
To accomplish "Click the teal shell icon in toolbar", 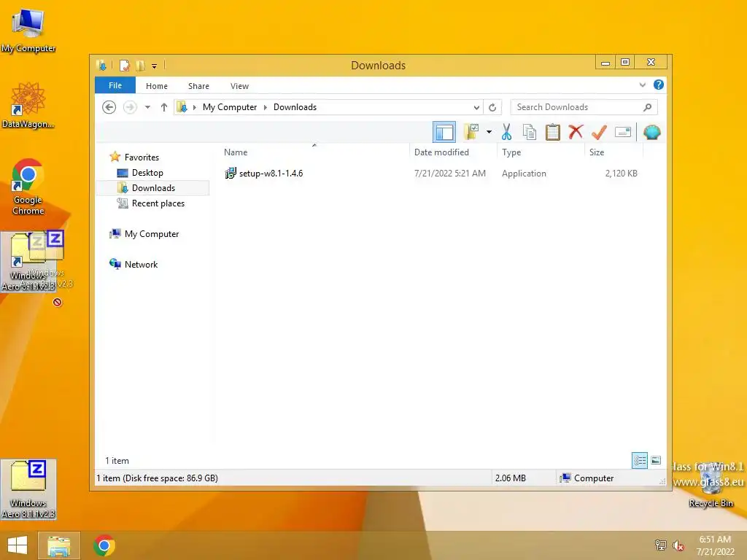I will click(651, 132).
